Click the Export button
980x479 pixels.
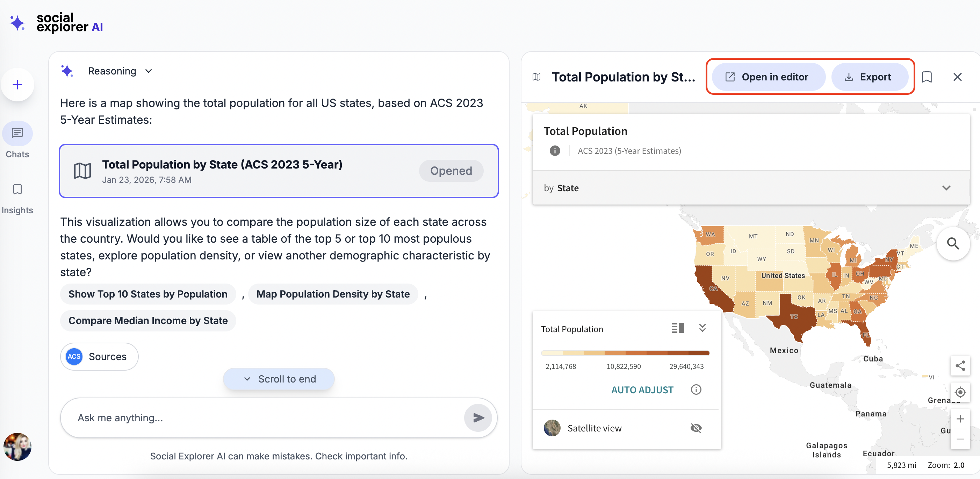click(x=869, y=77)
